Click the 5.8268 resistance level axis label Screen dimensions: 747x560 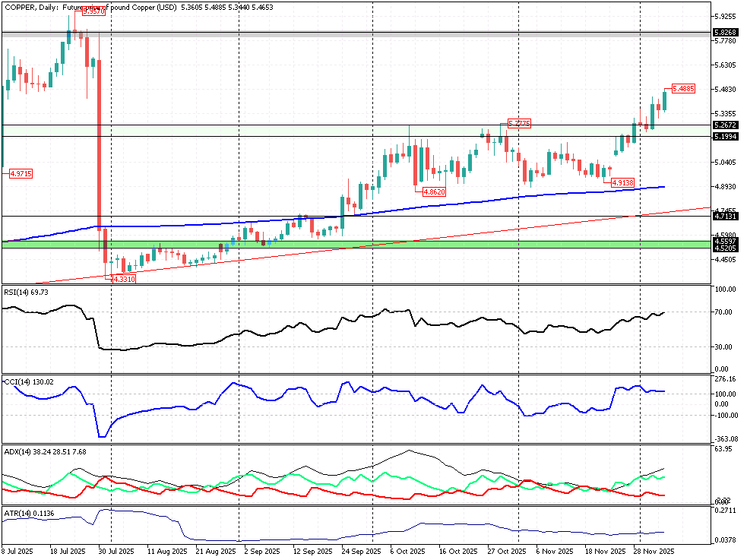(726, 33)
